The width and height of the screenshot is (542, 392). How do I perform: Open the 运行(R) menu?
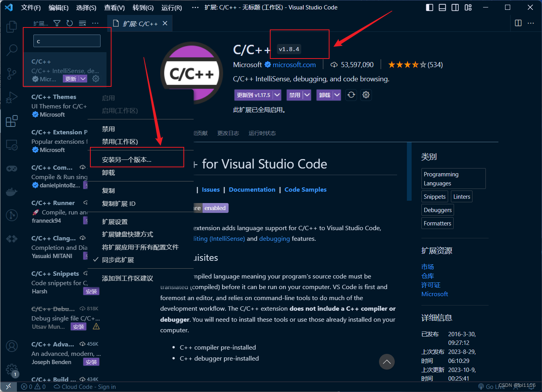pyautogui.click(x=172, y=7)
